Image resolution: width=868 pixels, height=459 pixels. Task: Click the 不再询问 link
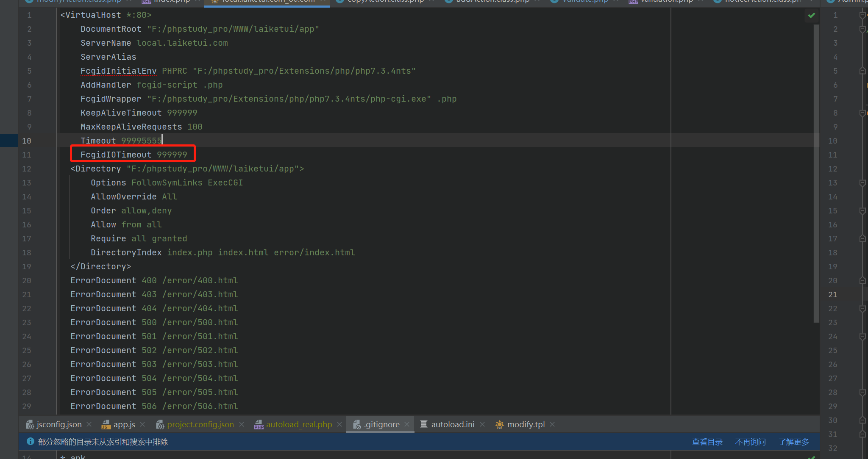750,442
